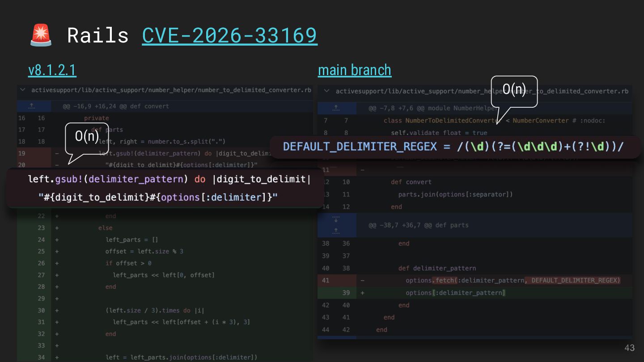Click 'def convert' on line 10 of main diff
The width and height of the screenshot is (644, 362).
(x=411, y=182)
